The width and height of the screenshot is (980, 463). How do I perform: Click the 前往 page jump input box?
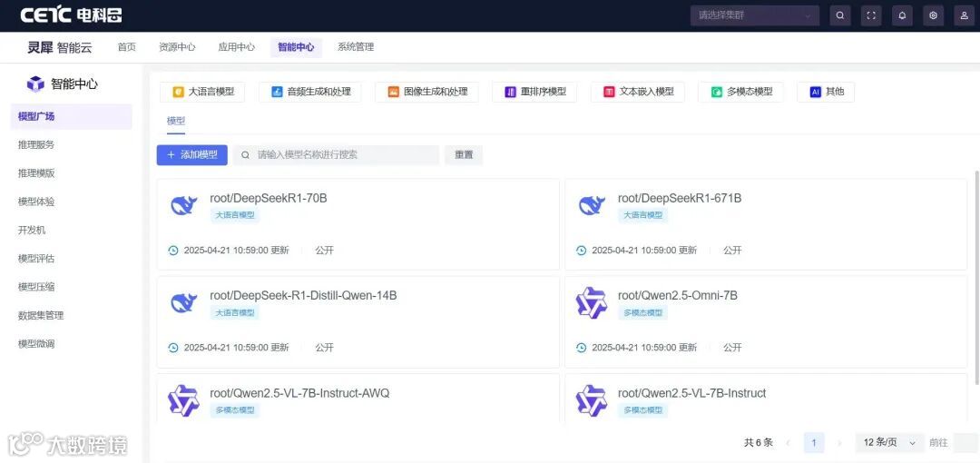click(966, 442)
